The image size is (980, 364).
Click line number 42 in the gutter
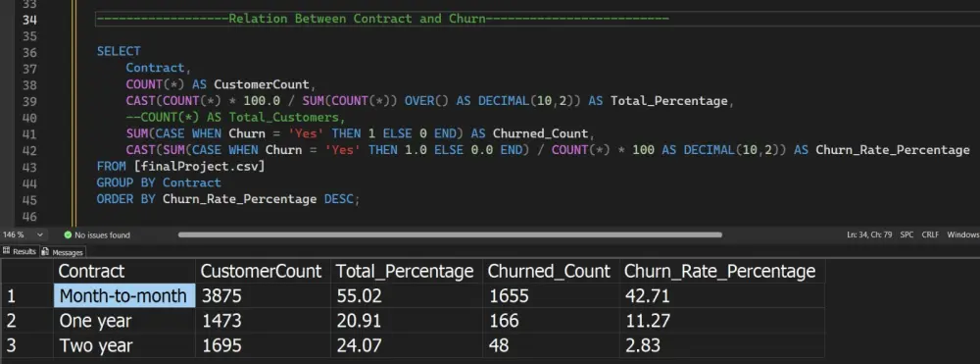point(29,150)
